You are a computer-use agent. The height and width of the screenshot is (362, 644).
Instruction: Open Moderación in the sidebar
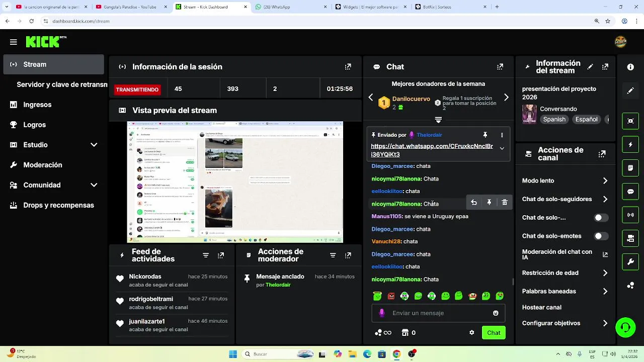click(53, 165)
